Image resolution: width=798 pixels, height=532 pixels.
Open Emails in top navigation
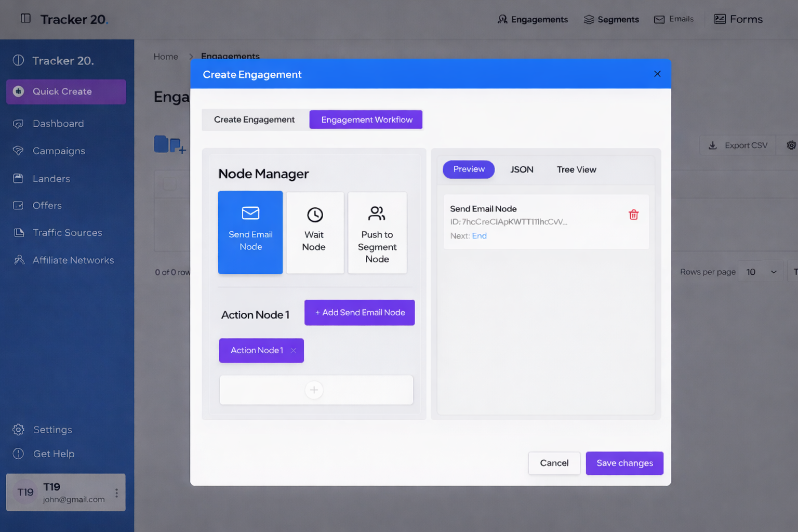click(674, 19)
